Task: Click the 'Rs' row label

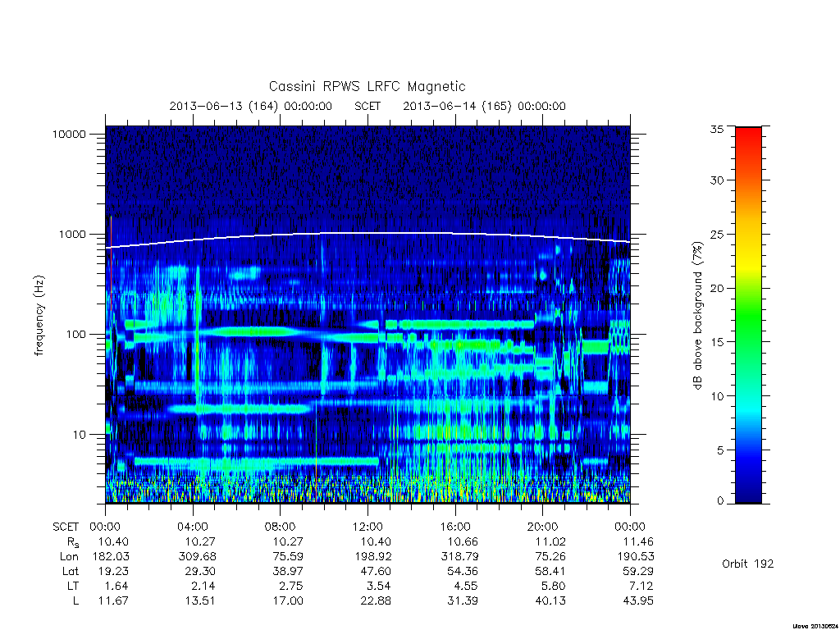Action: tap(73, 543)
